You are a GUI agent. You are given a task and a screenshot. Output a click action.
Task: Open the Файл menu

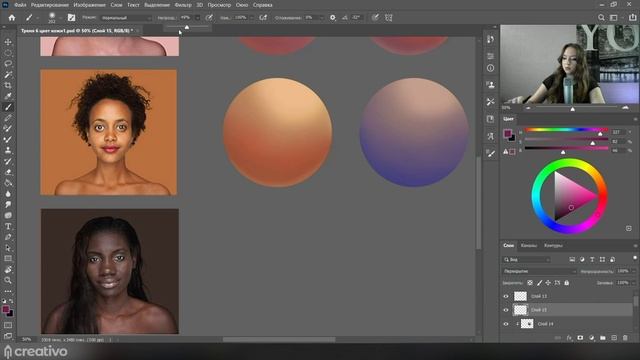click(x=20, y=5)
